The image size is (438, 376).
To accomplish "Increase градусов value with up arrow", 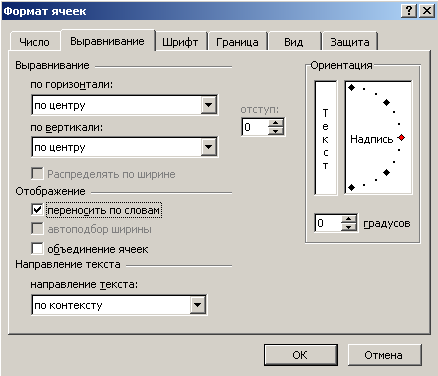I will [349, 219].
